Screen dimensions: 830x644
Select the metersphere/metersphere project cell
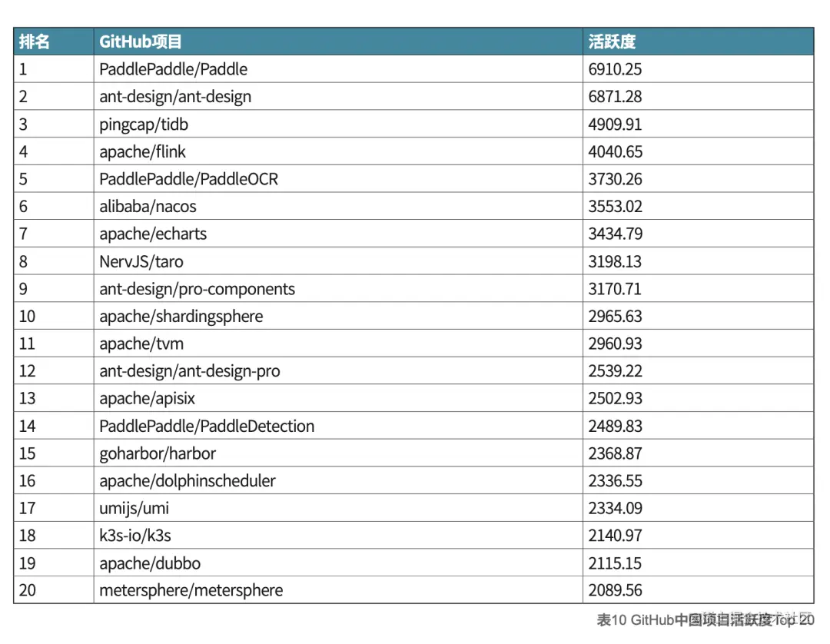click(338, 590)
